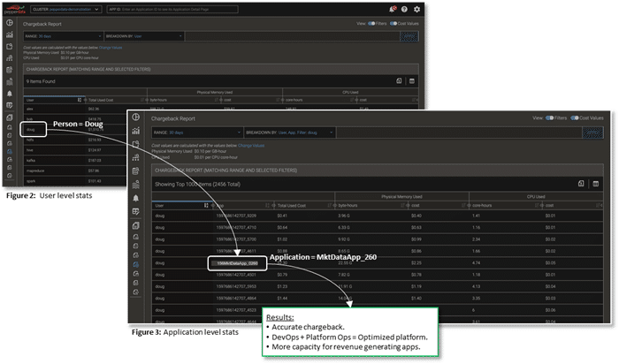Image resolution: width=619 pixels, height=364 pixels.
Task: Sort User column in front window table
Action: pos(206,206)
